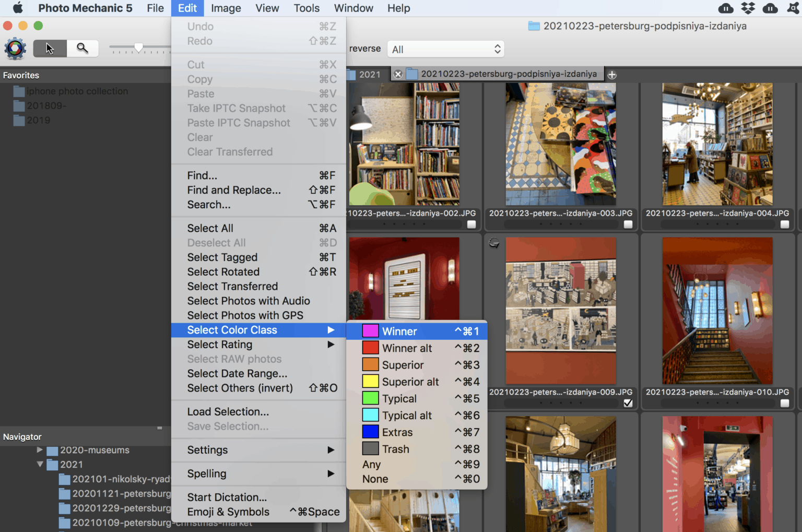Collapse the 2021 folder in Navigator
Screen dimensions: 802x532
tap(40, 464)
